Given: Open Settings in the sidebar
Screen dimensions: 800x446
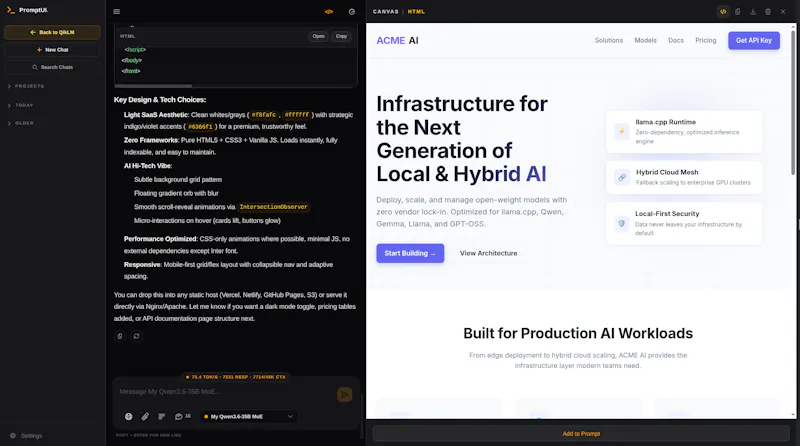Looking at the screenshot, I should point(26,435).
